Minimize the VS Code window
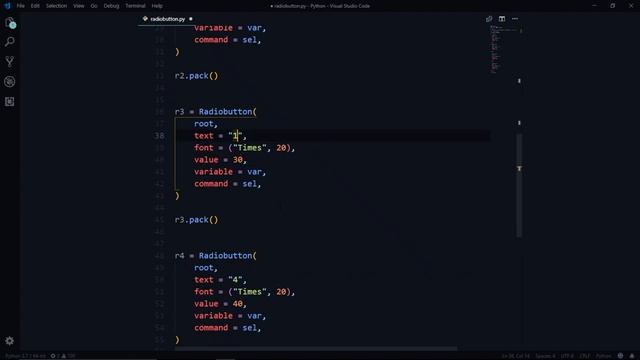This screenshot has width=640, height=360. click(594, 6)
